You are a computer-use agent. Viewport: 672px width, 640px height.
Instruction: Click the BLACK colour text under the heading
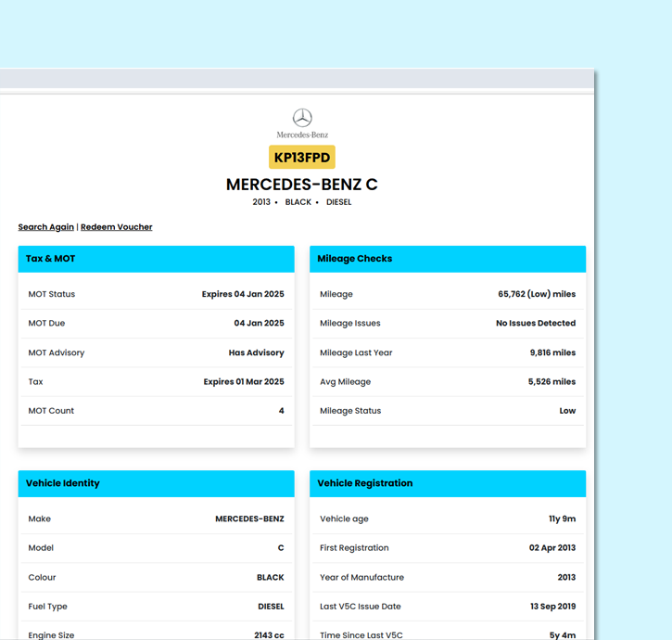point(298,202)
